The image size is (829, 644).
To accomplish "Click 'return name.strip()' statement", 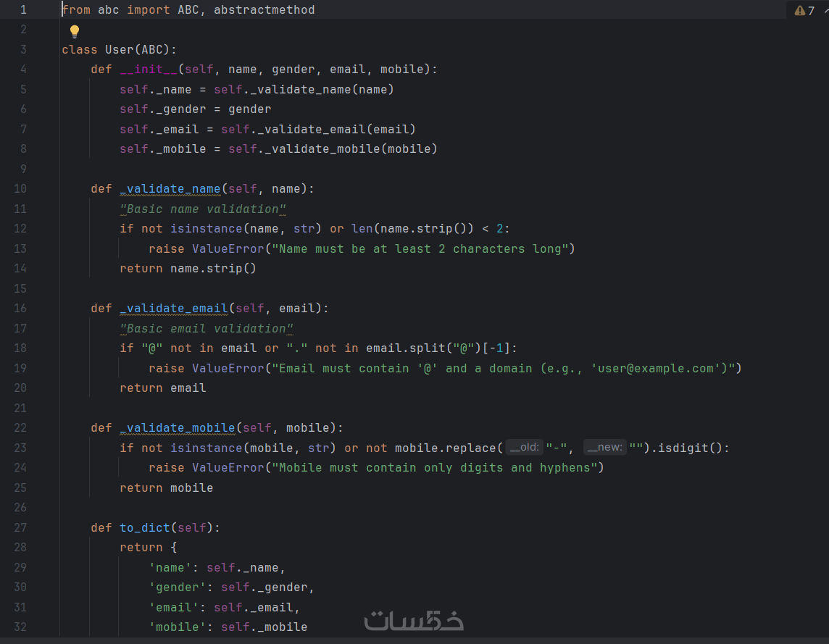I will (188, 269).
